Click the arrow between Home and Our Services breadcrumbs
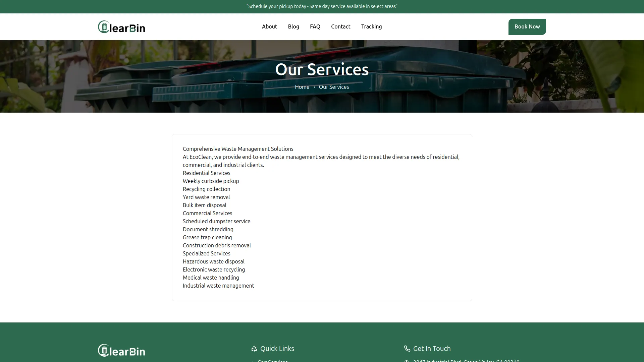 tap(314, 87)
